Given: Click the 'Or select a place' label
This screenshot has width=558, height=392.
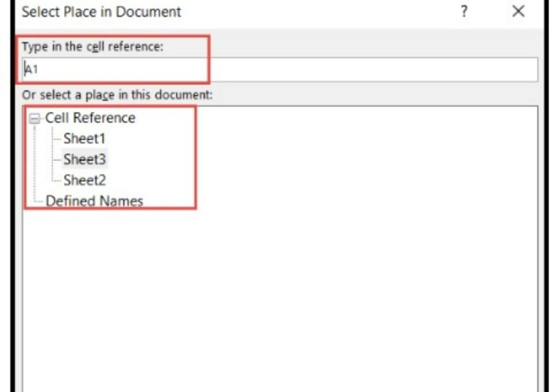Looking at the screenshot, I should click(x=118, y=95).
